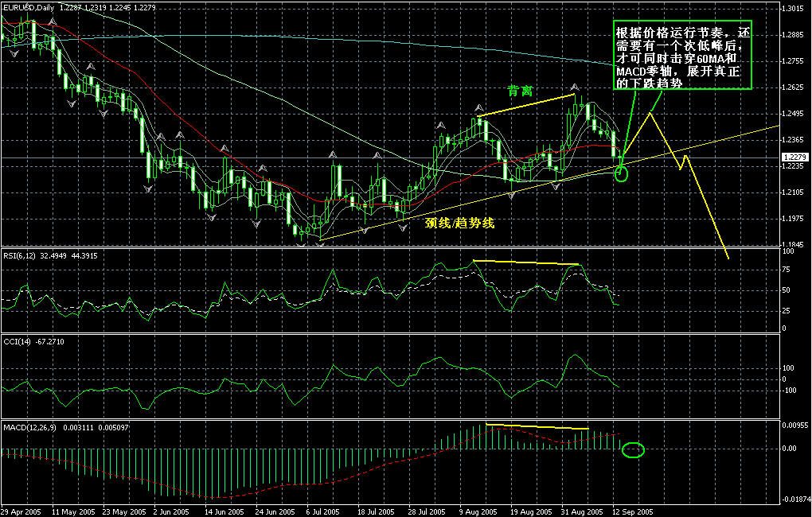This screenshot has height=517, width=812.
Task: Click the 24 Jun 2005 date label
Action: pos(276,511)
